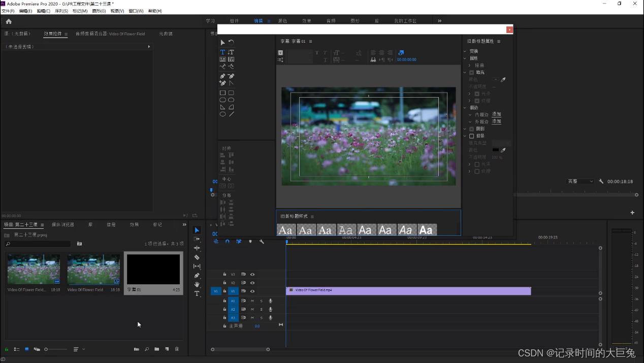The width and height of the screenshot is (644, 363).
Task: Toggle V1 track visibility eye
Action: [x=252, y=291]
